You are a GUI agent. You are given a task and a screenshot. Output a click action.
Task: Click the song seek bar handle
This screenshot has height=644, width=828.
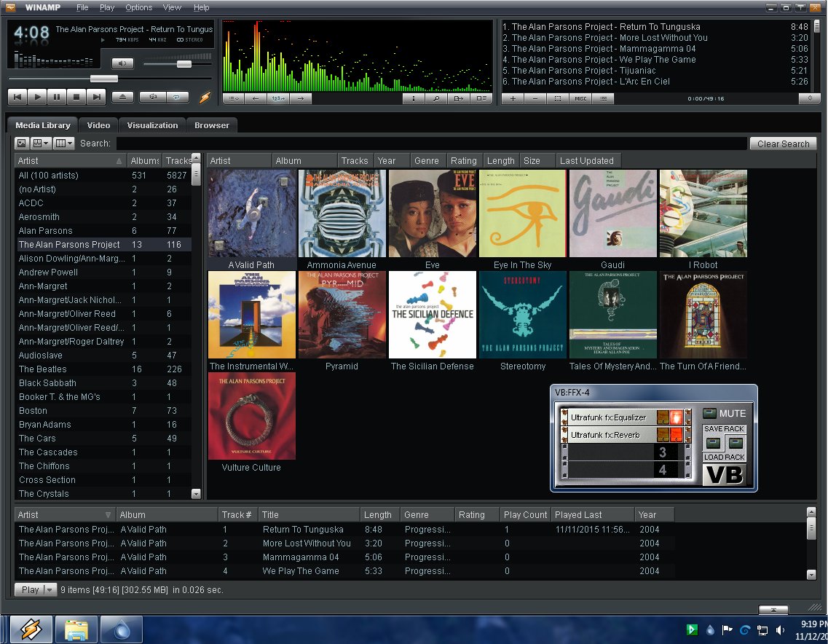[103, 79]
